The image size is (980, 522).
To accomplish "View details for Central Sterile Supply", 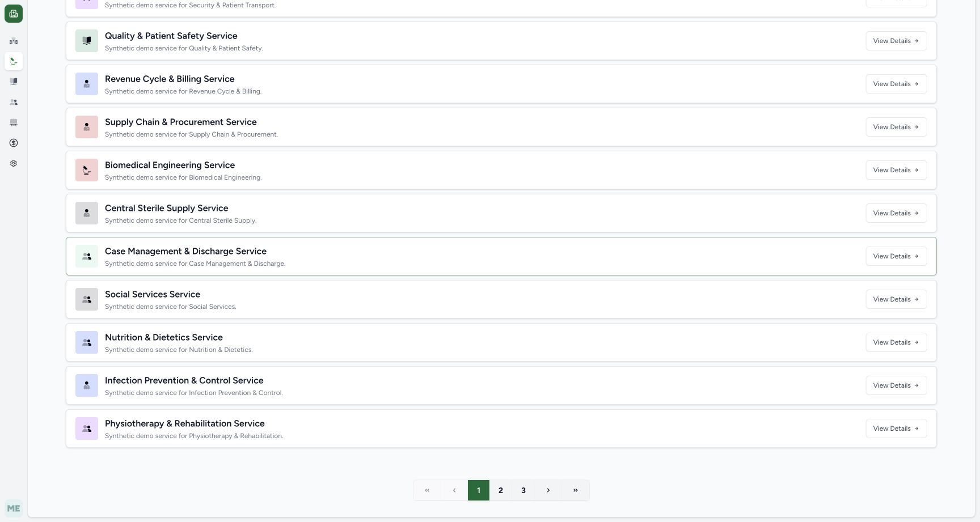I will pos(896,213).
